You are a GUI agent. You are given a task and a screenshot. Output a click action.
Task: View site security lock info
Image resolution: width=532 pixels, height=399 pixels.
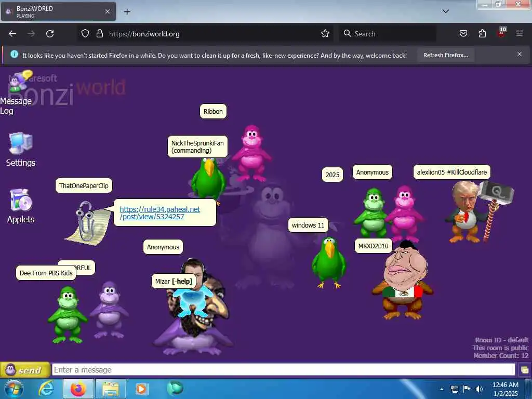point(99,34)
